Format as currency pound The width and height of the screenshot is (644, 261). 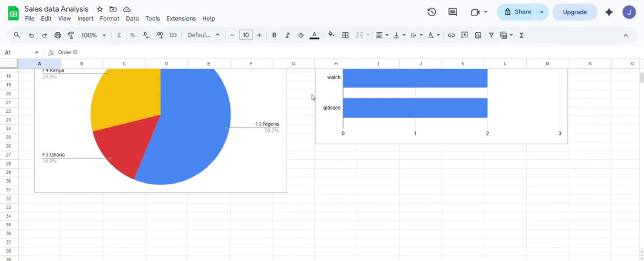click(119, 35)
